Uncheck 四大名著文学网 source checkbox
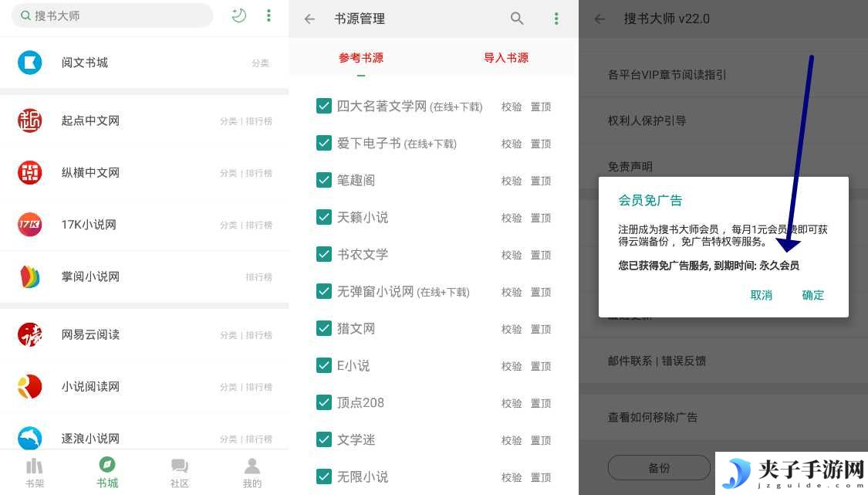 click(324, 106)
